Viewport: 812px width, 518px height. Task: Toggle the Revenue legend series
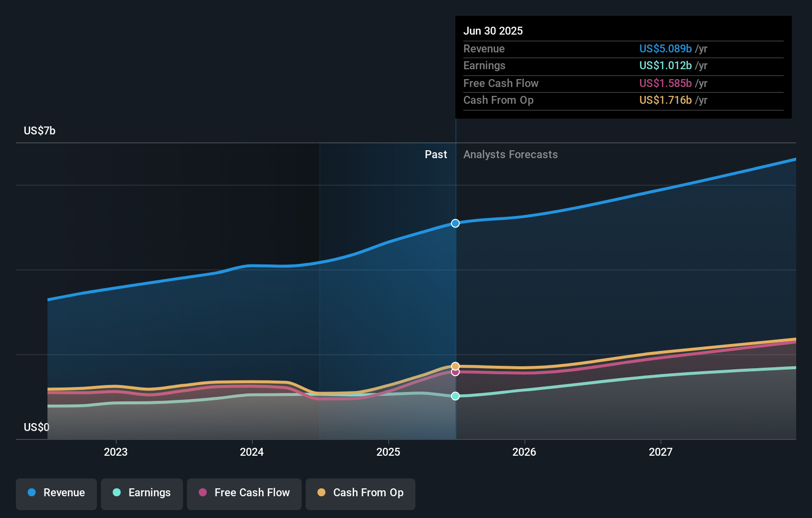coord(56,494)
